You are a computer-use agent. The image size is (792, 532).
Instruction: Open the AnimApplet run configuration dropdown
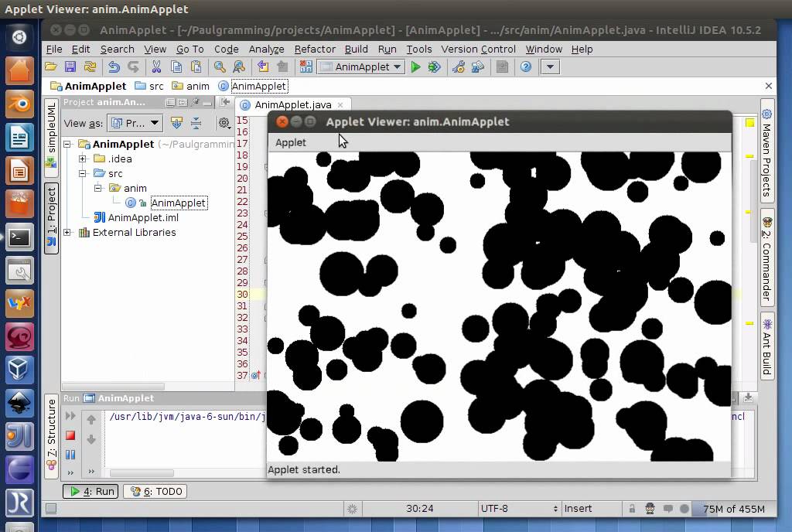pyautogui.click(x=360, y=66)
